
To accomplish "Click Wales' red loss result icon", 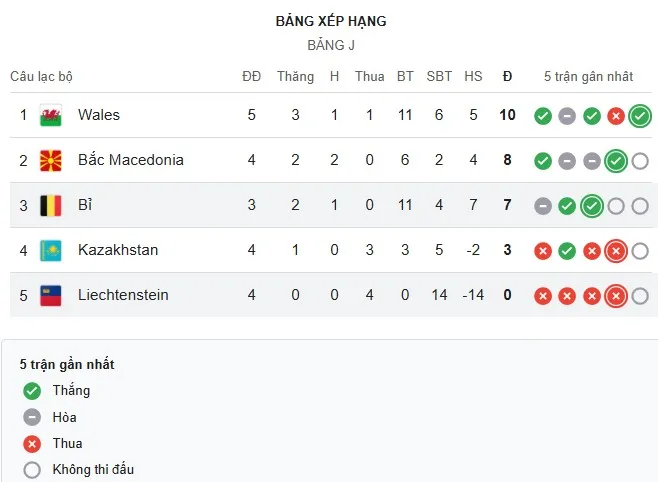I will coord(616,116).
